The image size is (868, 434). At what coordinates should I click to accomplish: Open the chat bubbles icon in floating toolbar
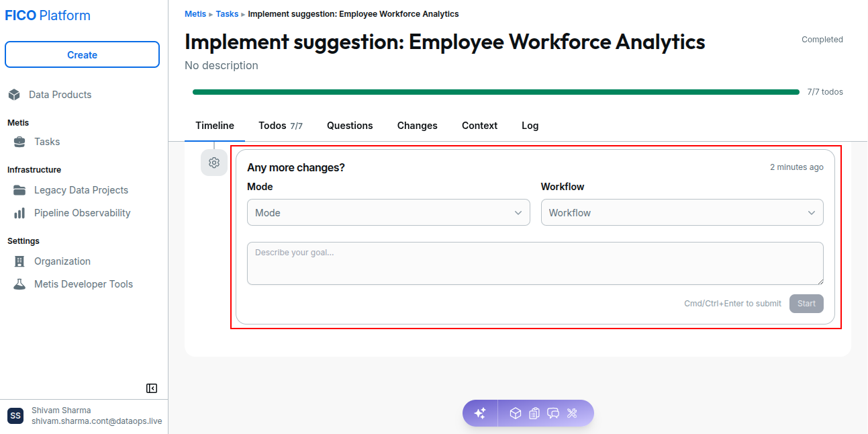tap(553, 413)
